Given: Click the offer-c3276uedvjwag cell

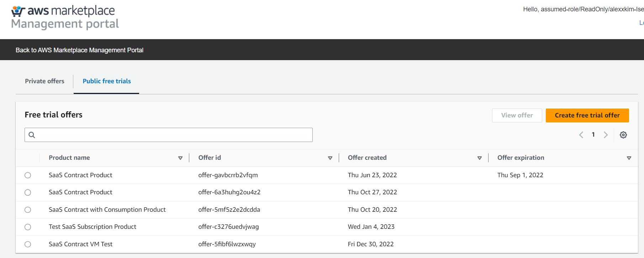Looking at the screenshot, I should click(228, 227).
